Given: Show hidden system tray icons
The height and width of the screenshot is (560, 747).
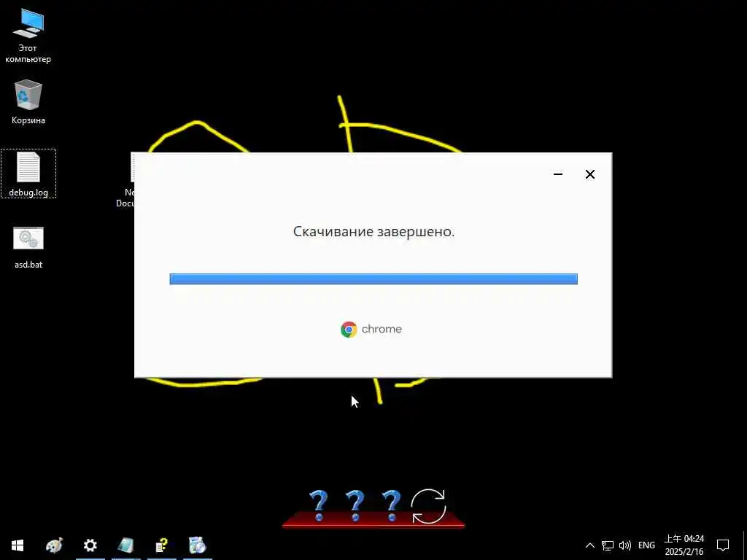Looking at the screenshot, I should (589, 545).
